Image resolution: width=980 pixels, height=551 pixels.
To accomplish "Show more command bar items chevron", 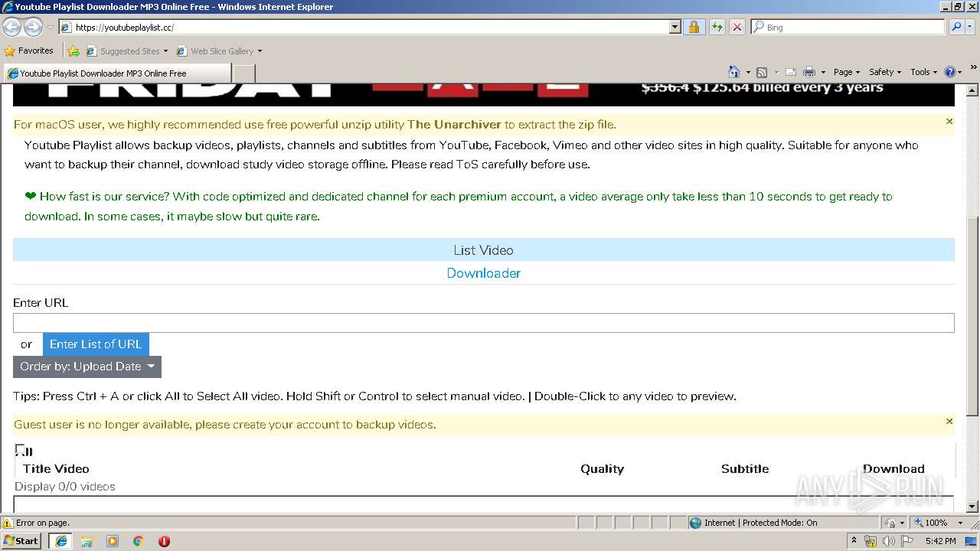I will [x=973, y=67].
